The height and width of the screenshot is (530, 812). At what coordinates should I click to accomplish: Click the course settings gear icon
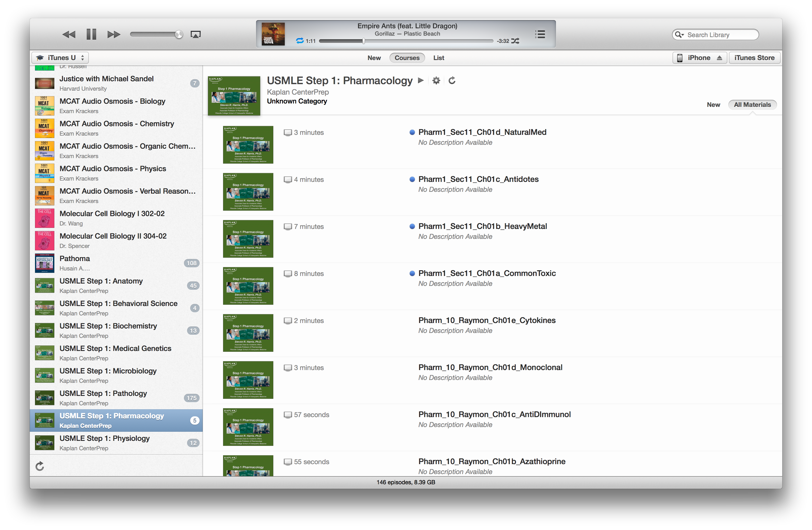(436, 80)
